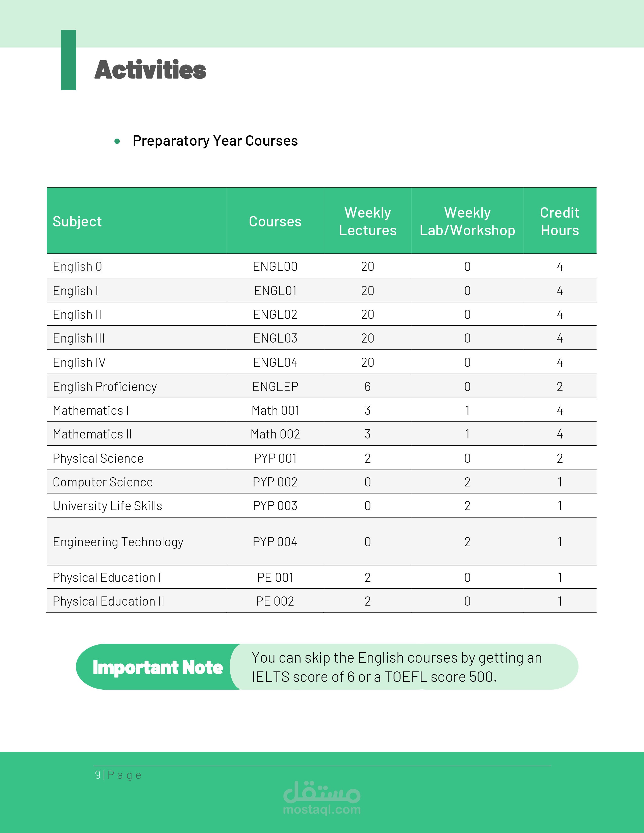Click the Important Note green badge
The image size is (644, 833).
pos(158,667)
